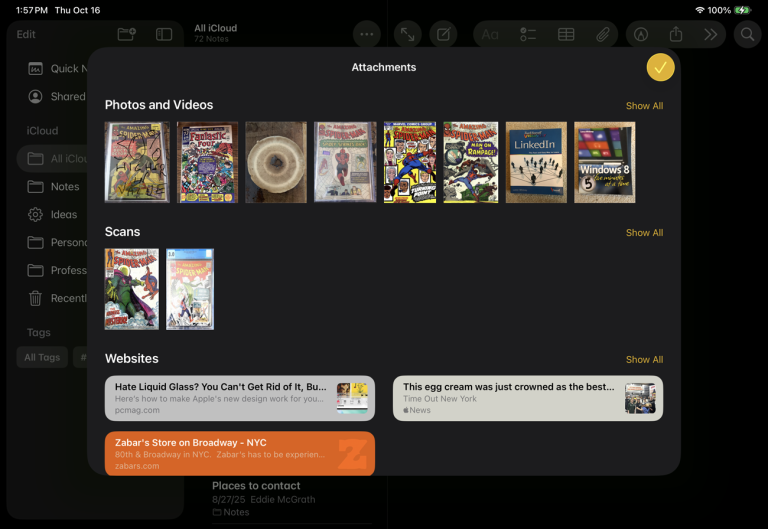Expand the toolbar overflow double chevron
This screenshot has height=529, width=768.
coord(711,34)
